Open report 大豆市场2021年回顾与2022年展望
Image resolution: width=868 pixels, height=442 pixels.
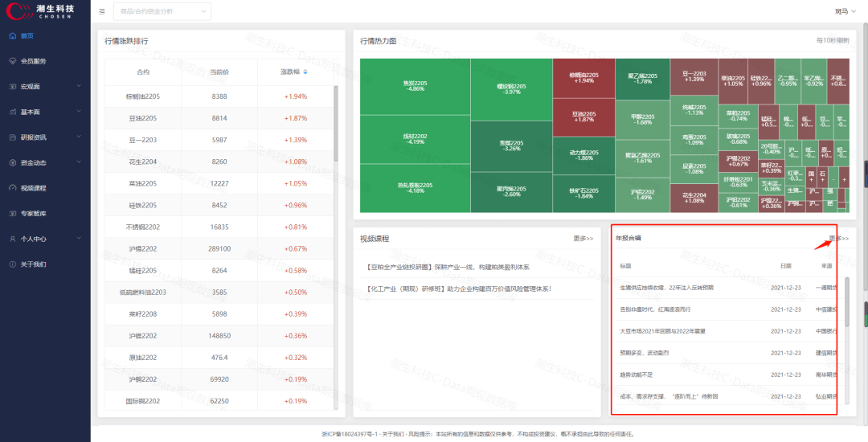coord(662,331)
